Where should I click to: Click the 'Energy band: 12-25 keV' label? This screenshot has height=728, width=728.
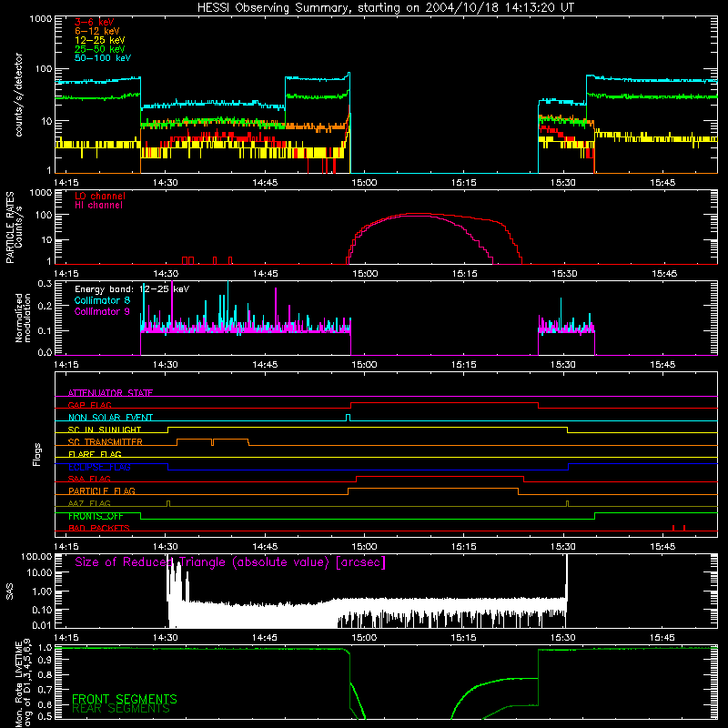(x=131, y=289)
